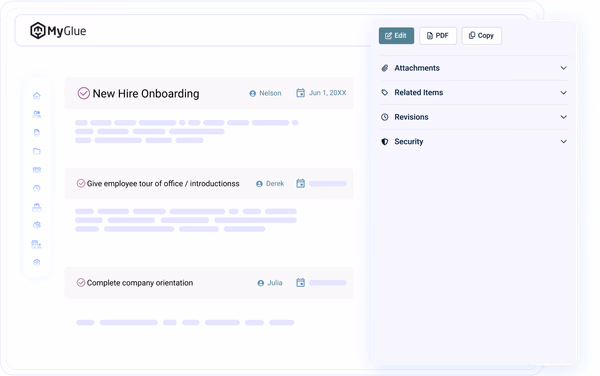
Task: Click the clock icon beside Revisions
Action: pyautogui.click(x=385, y=117)
